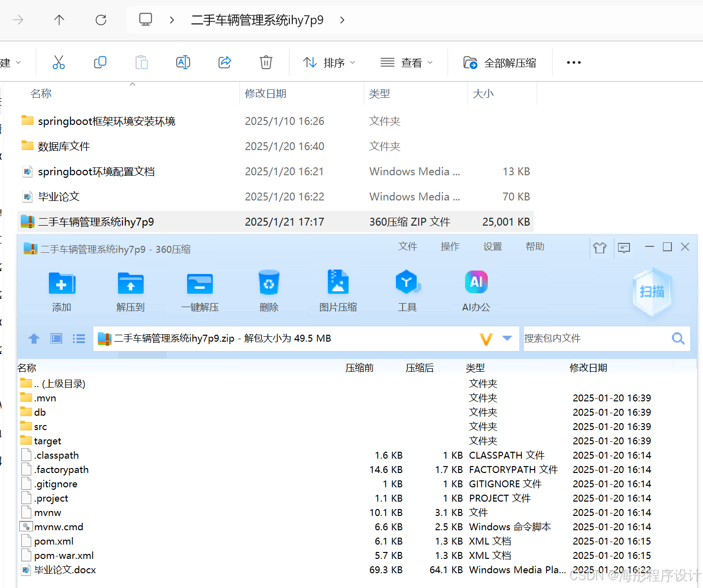703x588 pixels.
Task: Open 帮助 menu in 360压缩
Action: click(535, 246)
